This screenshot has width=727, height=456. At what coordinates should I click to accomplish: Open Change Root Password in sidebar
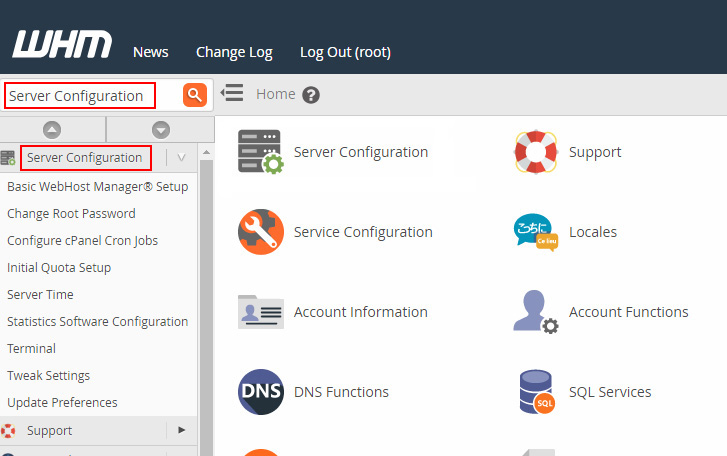click(x=71, y=213)
